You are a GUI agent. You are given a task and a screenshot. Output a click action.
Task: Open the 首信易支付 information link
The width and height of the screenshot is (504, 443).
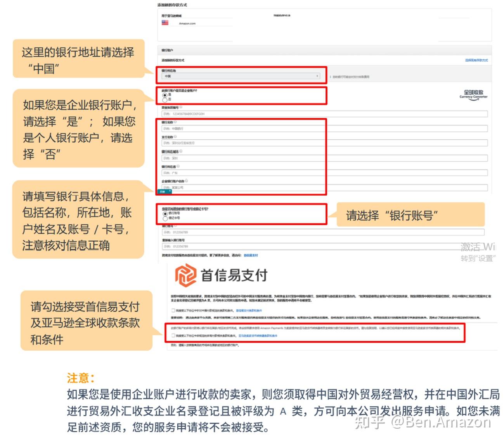(x=251, y=255)
